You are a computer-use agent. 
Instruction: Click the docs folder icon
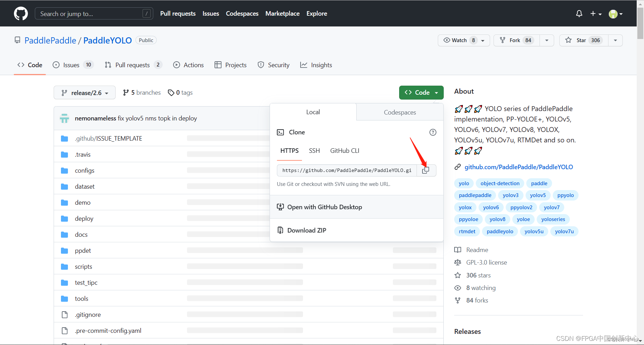pyautogui.click(x=64, y=235)
